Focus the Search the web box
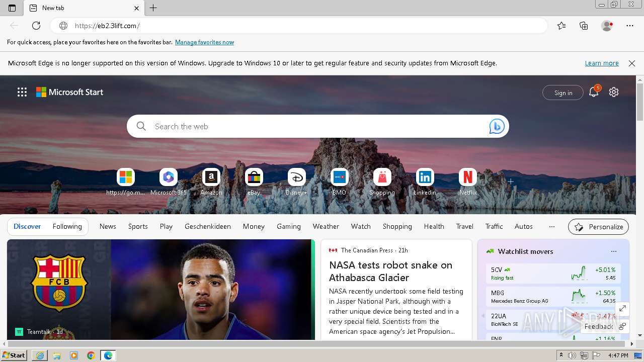644x362 pixels. 318,126
